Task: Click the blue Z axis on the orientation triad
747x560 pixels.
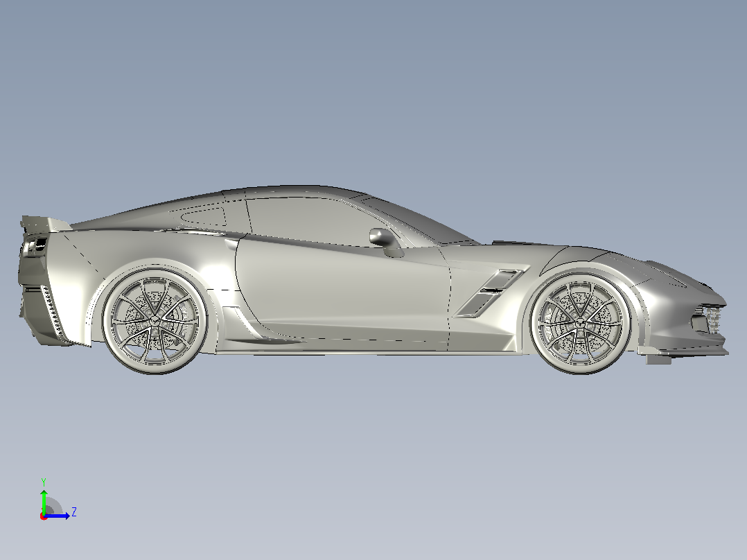Action: [x=58, y=515]
